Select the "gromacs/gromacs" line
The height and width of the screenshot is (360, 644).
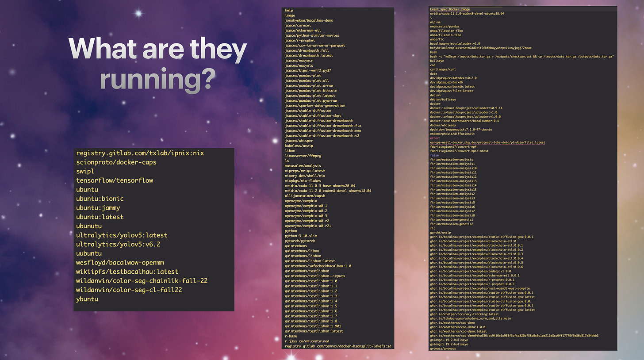pos(443,349)
